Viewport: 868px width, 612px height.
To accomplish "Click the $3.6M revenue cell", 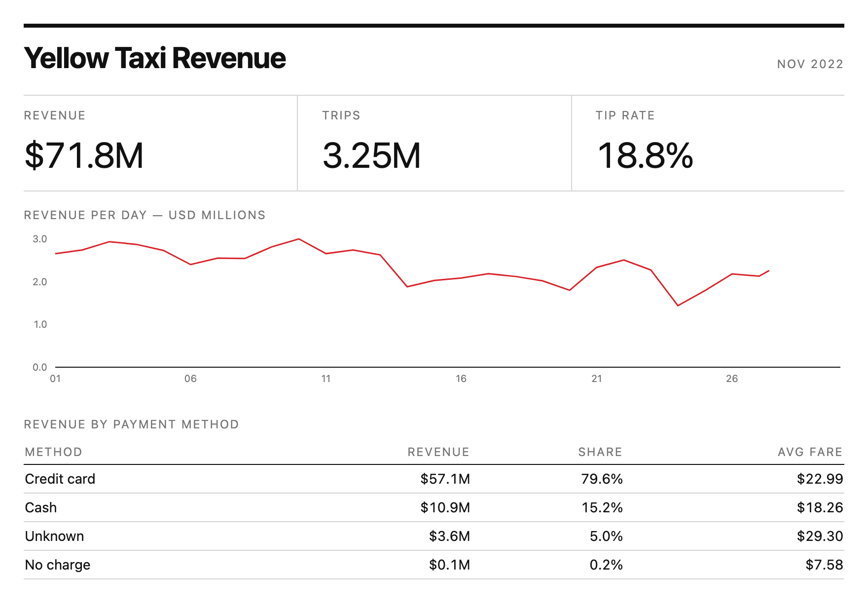I will tap(449, 536).
